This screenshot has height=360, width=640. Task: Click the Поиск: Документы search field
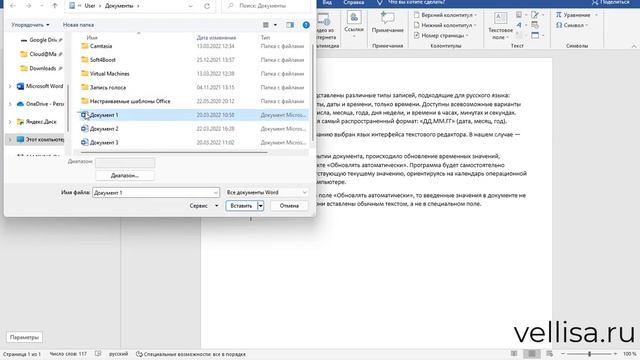(265, 6)
